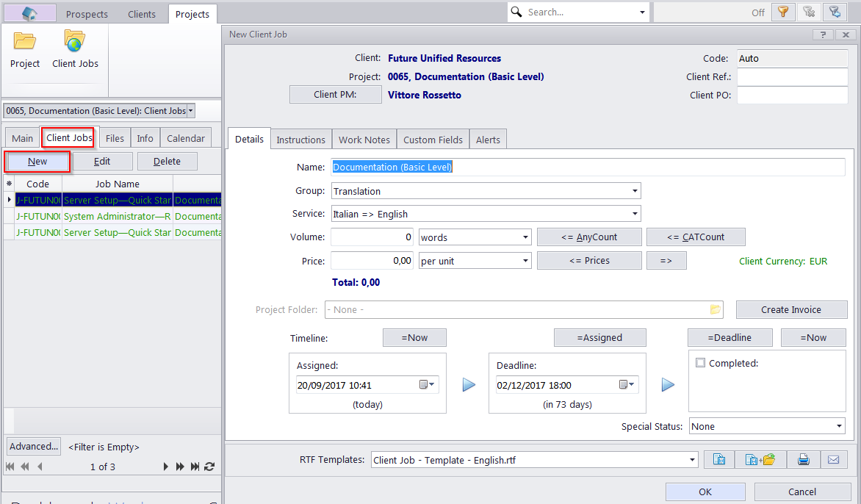
Task: Click the Delete button
Action: pyautogui.click(x=167, y=162)
